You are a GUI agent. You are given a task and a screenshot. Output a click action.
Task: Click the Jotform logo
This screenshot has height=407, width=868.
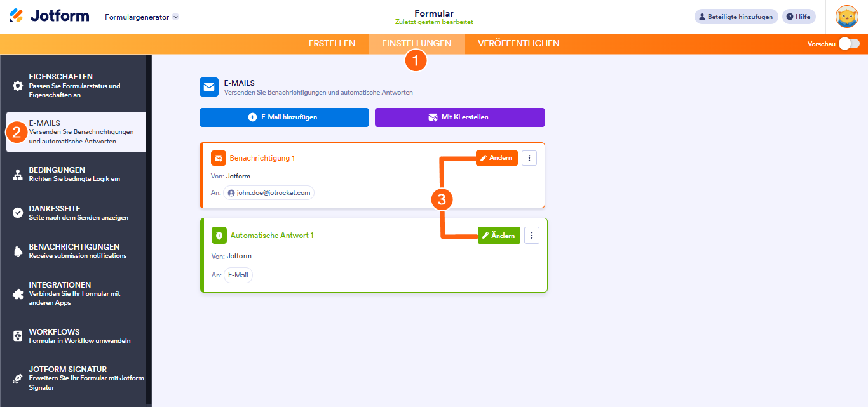(49, 17)
